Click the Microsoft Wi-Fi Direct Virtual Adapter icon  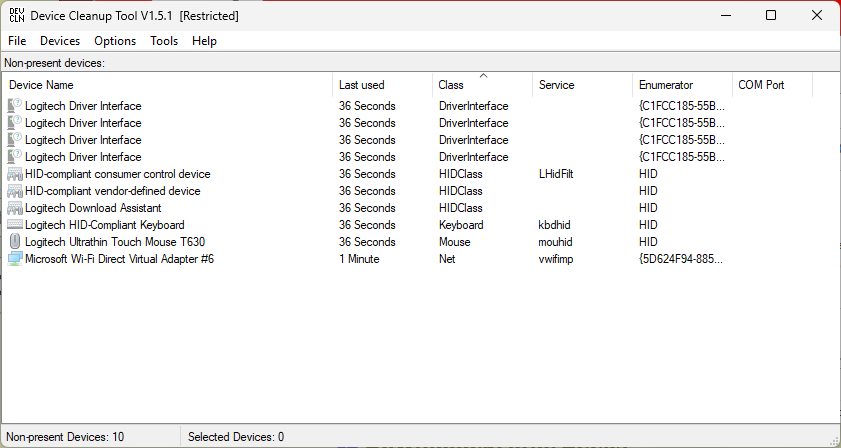coord(15,259)
